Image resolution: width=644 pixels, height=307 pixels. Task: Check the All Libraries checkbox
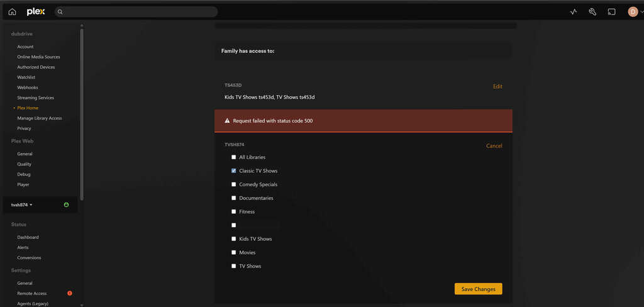(234, 157)
